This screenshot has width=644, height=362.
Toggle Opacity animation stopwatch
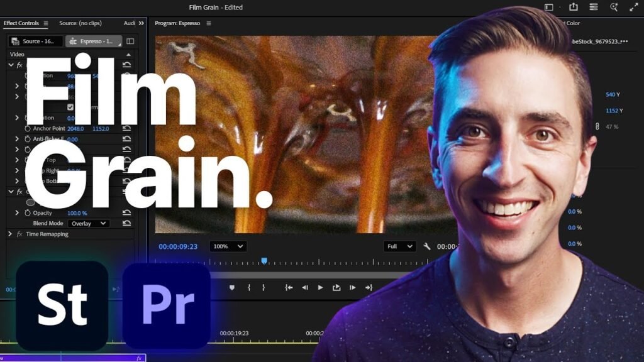28,213
